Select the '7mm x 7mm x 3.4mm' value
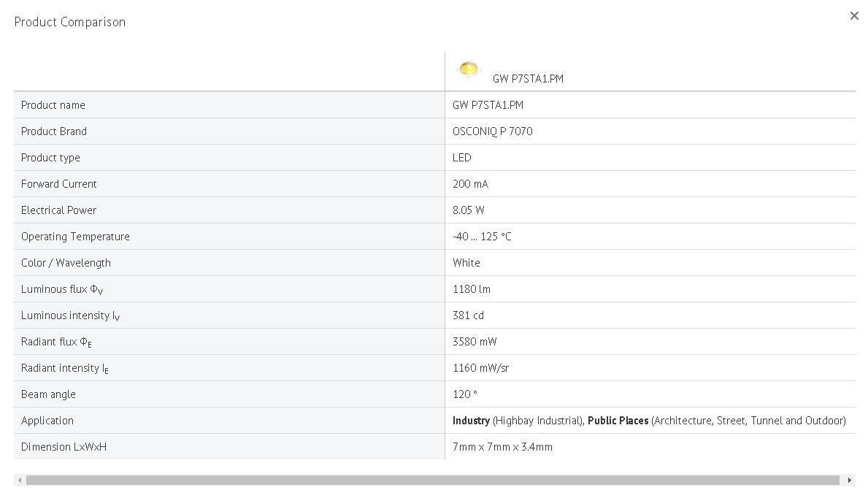The height and width of the screenshot is (501, 868). [x=502, y=447]
